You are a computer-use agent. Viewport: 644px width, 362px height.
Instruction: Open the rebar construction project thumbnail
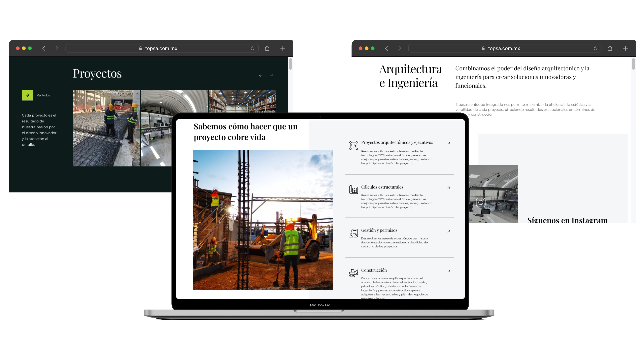click(x=106, y=128)
